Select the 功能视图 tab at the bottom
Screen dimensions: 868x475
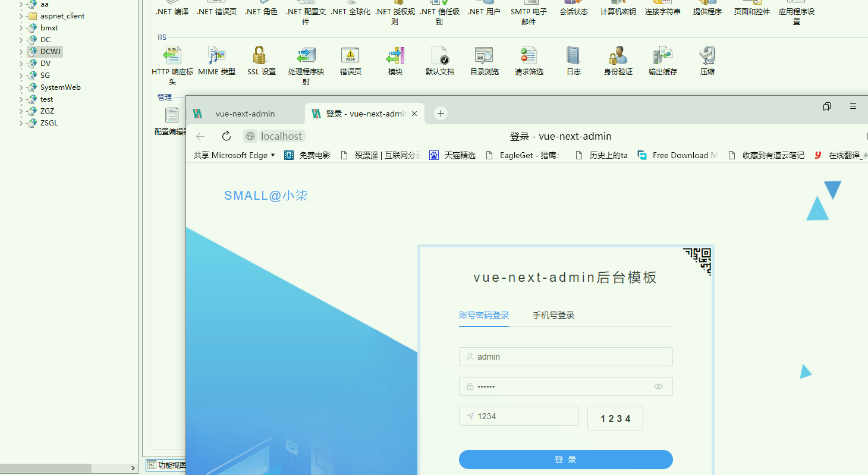(166, 465)
